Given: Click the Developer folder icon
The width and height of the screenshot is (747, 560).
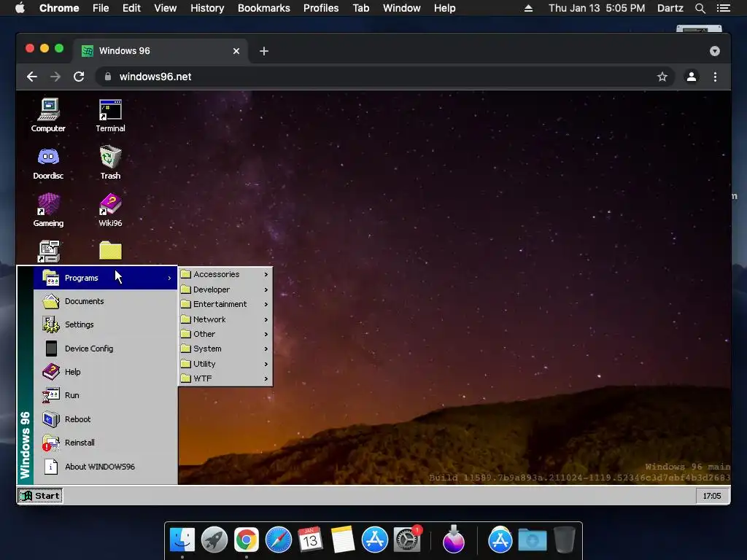Looking at the screenshot, I should point(186,289).
